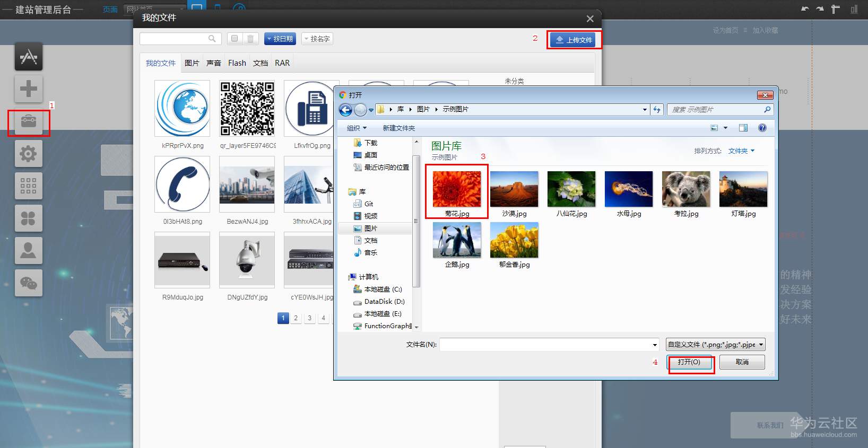
Task: Switch to the 文档 tab in 我的文件
Action: pyautogui.click(x=261, y=63)
